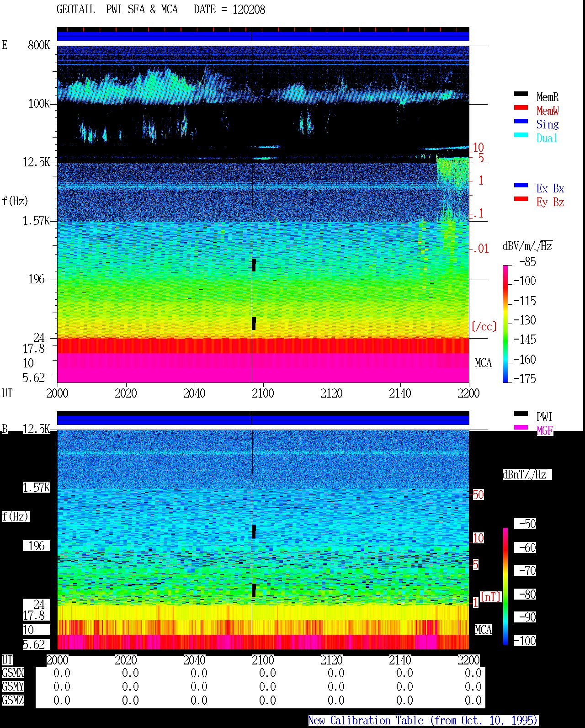
Task: Click the blue Ex Bx legend swatch
Action: tap(521, 185)
